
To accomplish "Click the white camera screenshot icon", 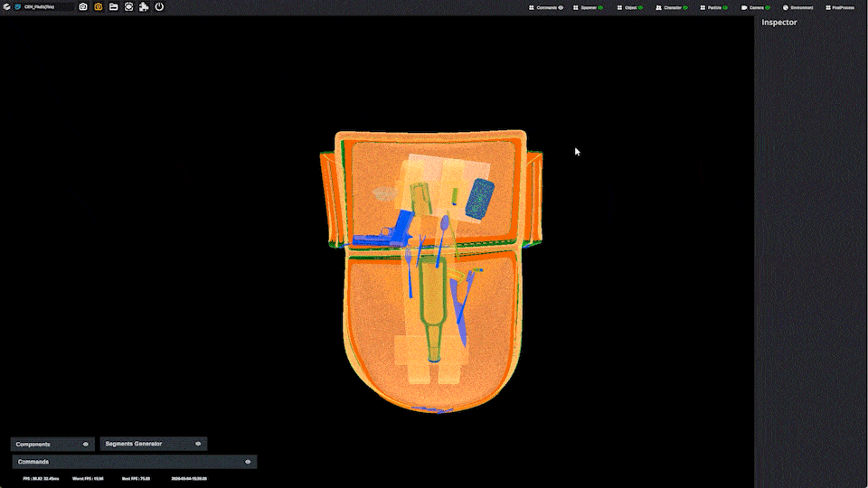I will (83, 6).
